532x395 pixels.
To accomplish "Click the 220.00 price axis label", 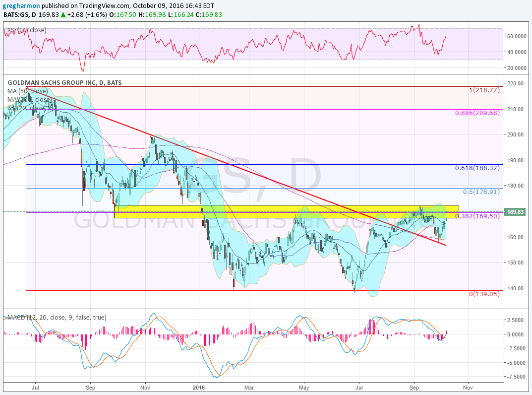I will [515, 83].
